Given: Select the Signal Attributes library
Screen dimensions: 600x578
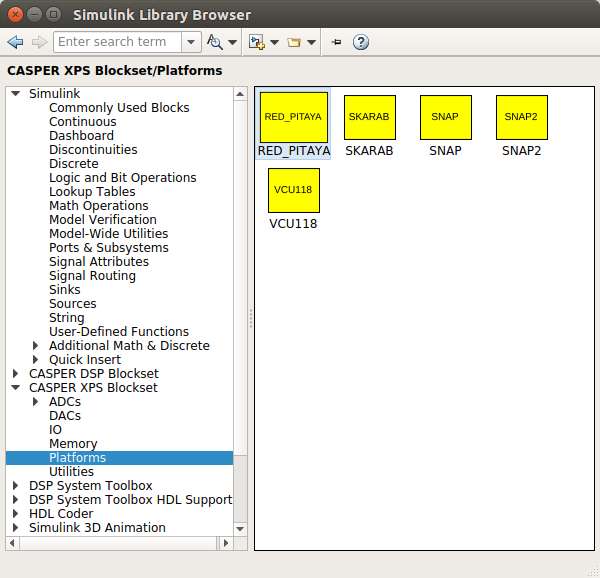Looking at the screenshot, I should (99, 262).
